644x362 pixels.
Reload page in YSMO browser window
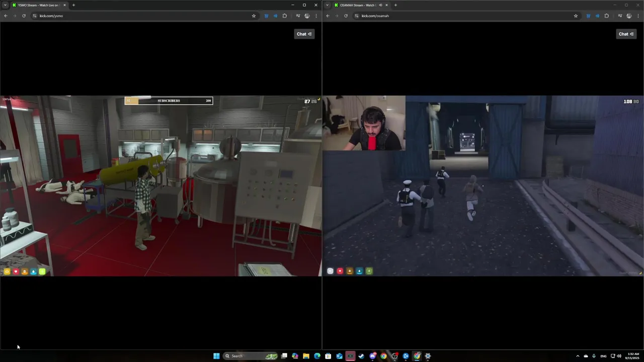[24, 16]
